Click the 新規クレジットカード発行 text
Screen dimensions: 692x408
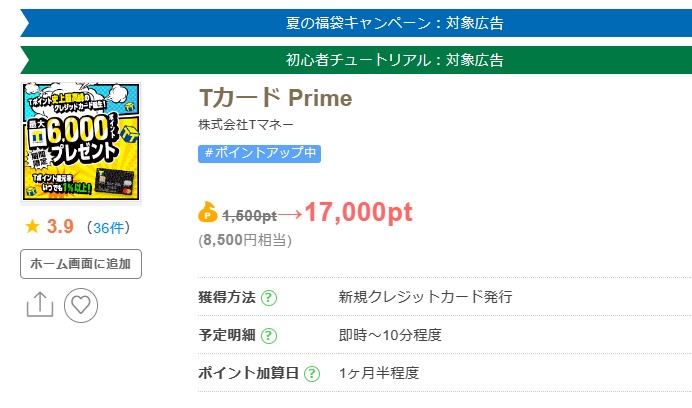[x=425, y=297]
